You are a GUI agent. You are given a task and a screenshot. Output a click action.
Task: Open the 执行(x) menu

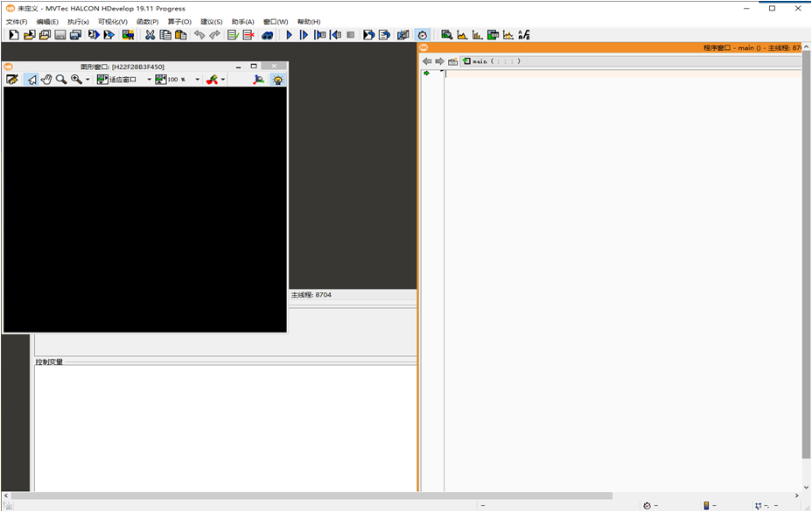click(x=78, y=22)
